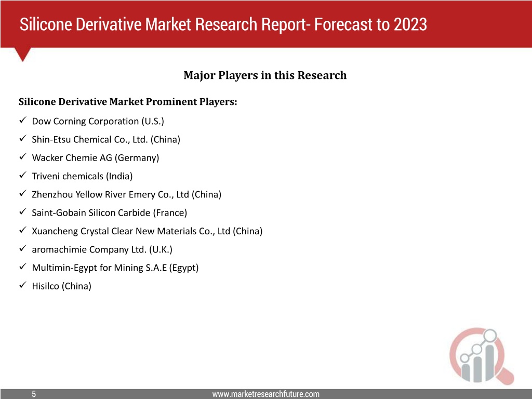Select 'Zhenzhou Yellow River Emery Co., Ltd (China)'
The width and height of the screenshot is (532, 399).
[127, 194]
